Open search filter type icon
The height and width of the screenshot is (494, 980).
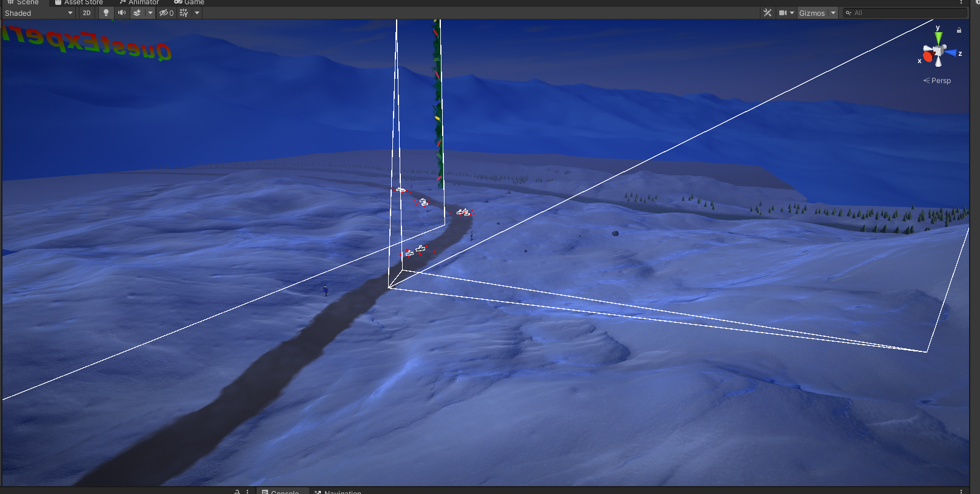[849, 13]
